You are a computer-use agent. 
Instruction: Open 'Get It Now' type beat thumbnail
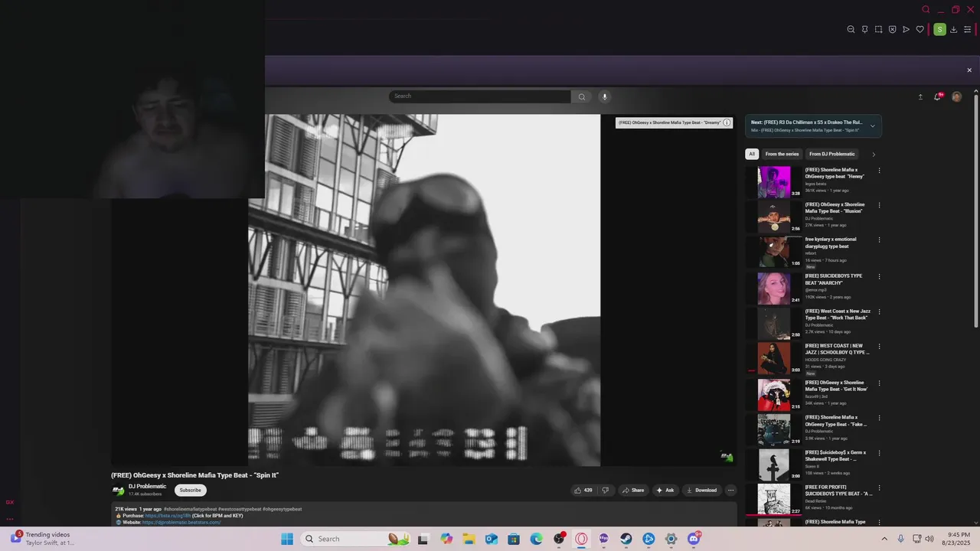coord(774,395)
